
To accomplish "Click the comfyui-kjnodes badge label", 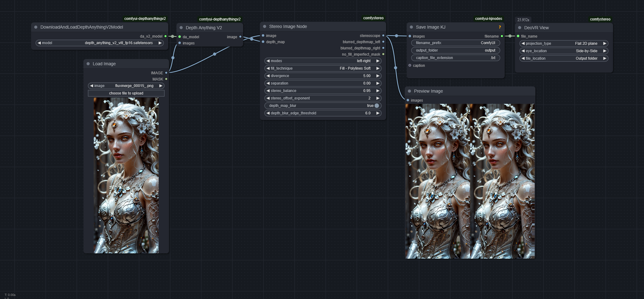I will 488,19.
